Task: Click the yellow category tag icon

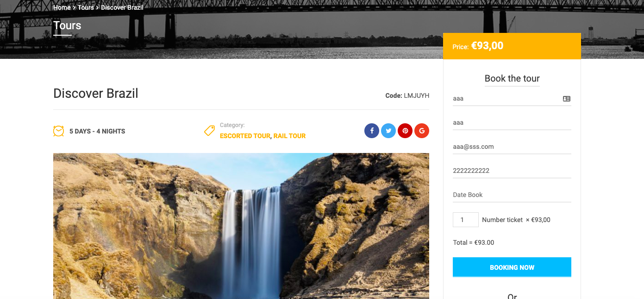Action: coord(209,131)
